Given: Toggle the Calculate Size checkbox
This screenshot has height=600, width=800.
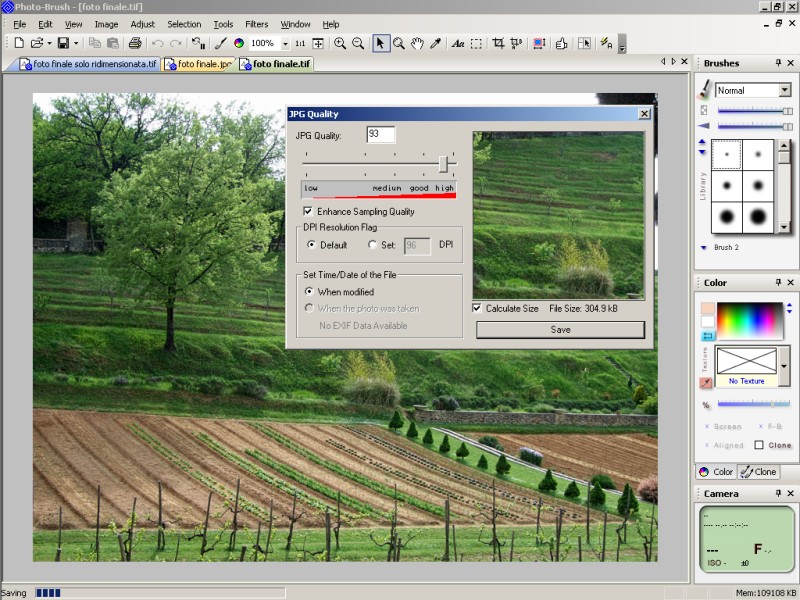Looking at the screenshot, I should point(477,308).
